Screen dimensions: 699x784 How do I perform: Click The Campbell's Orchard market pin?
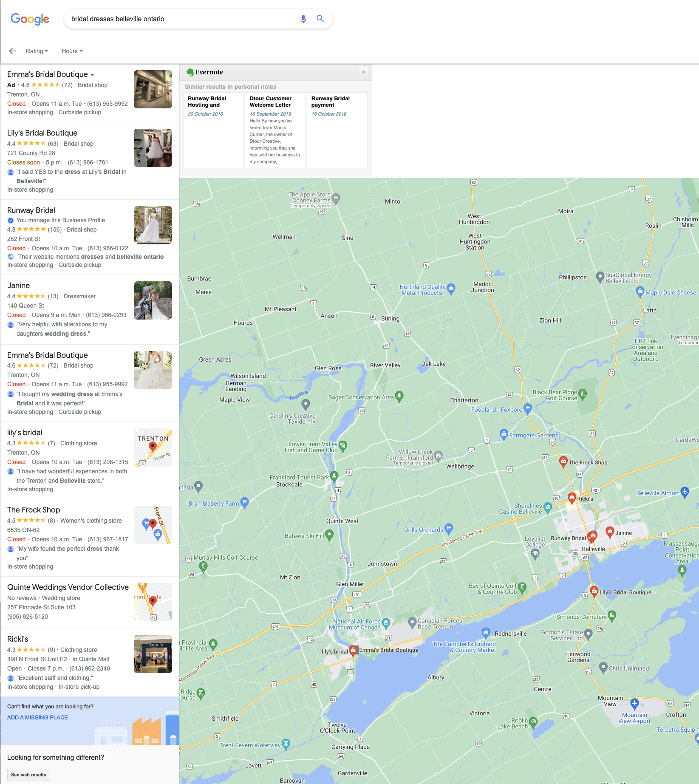click(486, 632)
